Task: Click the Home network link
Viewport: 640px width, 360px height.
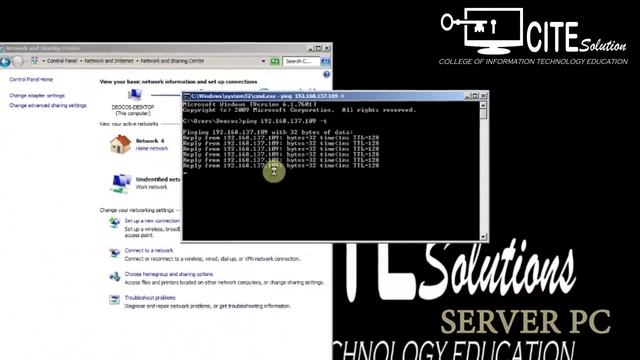Action: pyautogui.click(x=151, y=149)
